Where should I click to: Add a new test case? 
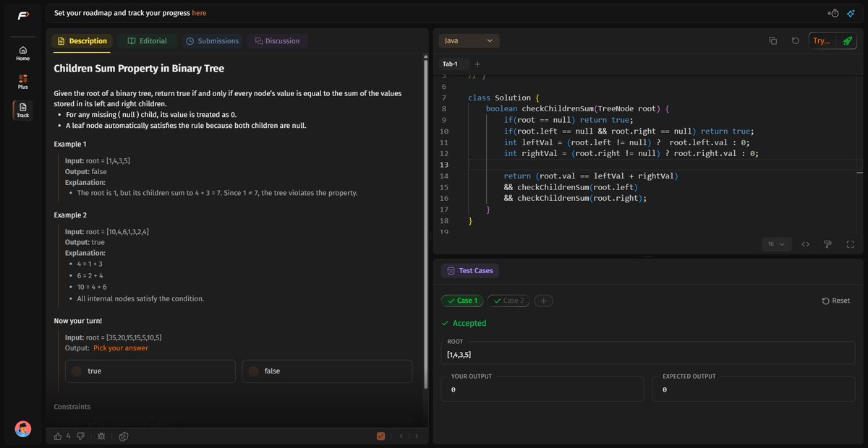(x=543, y=301)
